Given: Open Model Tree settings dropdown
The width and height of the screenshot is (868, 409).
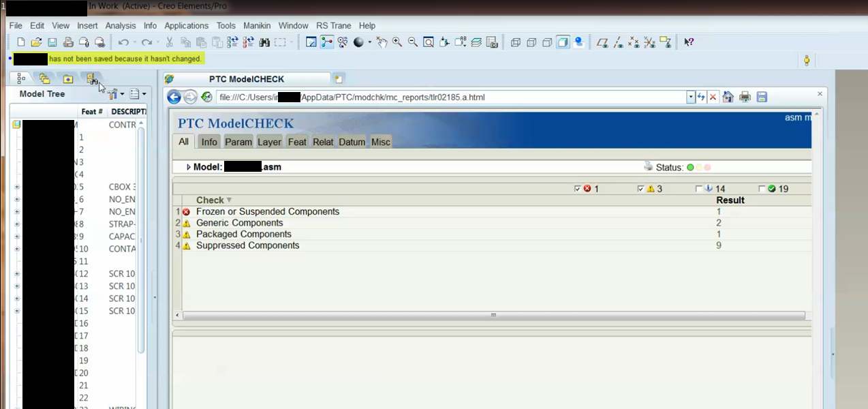Looking at the screenshot, I should pyautogui.click(x=116, y=94).
